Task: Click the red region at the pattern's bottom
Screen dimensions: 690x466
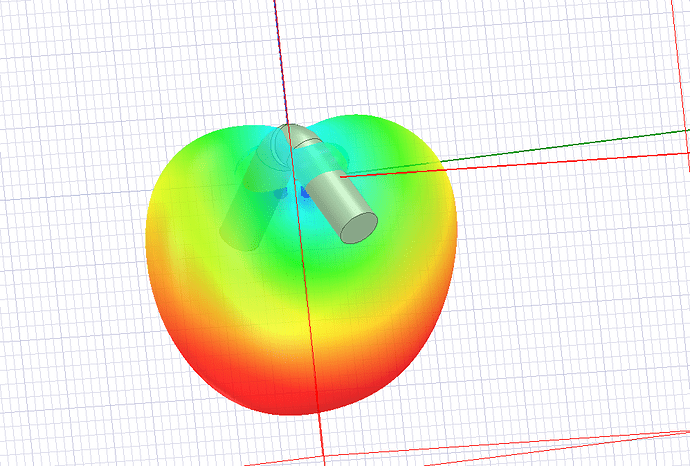Action: point(300,390)
